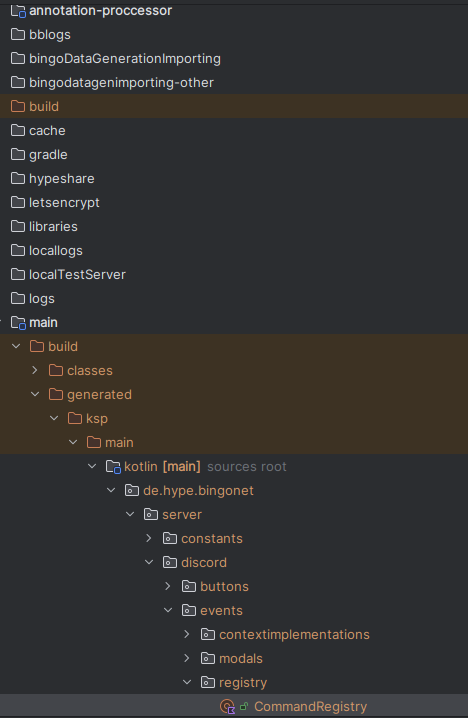
Task: Click the registry package folder icon
Action: 208,682
